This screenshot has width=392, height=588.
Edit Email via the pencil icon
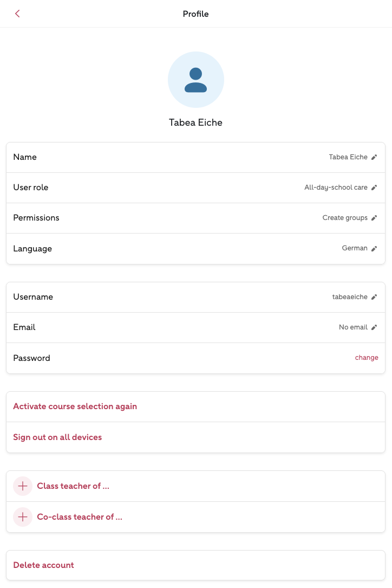[x=374, y=327]
